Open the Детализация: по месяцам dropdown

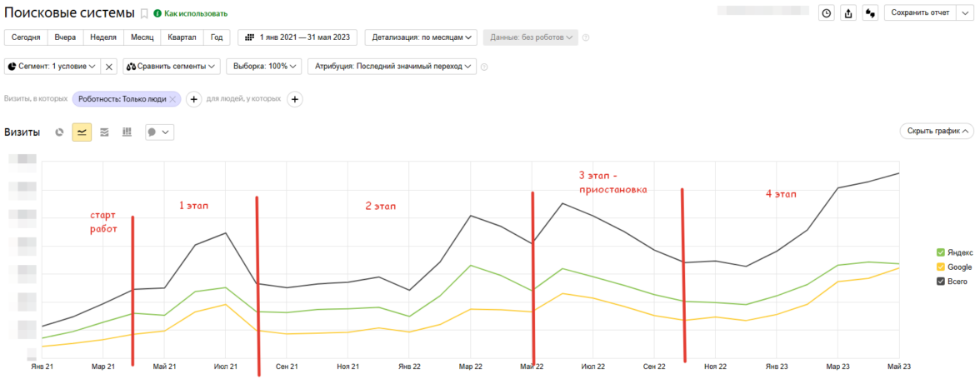click(422, 37)
